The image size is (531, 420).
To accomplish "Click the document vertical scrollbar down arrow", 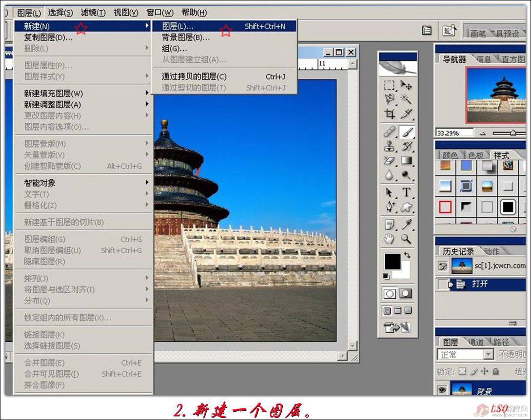I will [x=353, y=346].
